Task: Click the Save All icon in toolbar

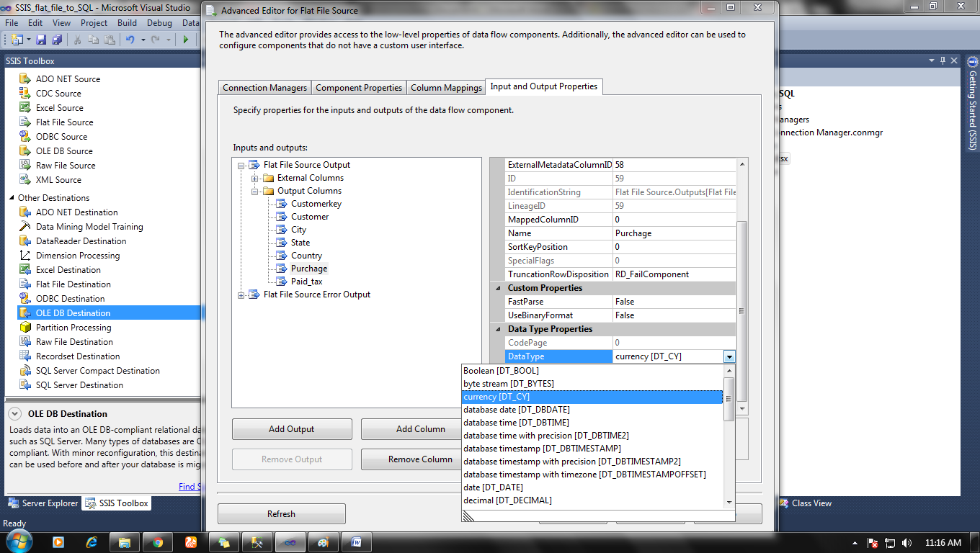Action: [x=55, y=40]
